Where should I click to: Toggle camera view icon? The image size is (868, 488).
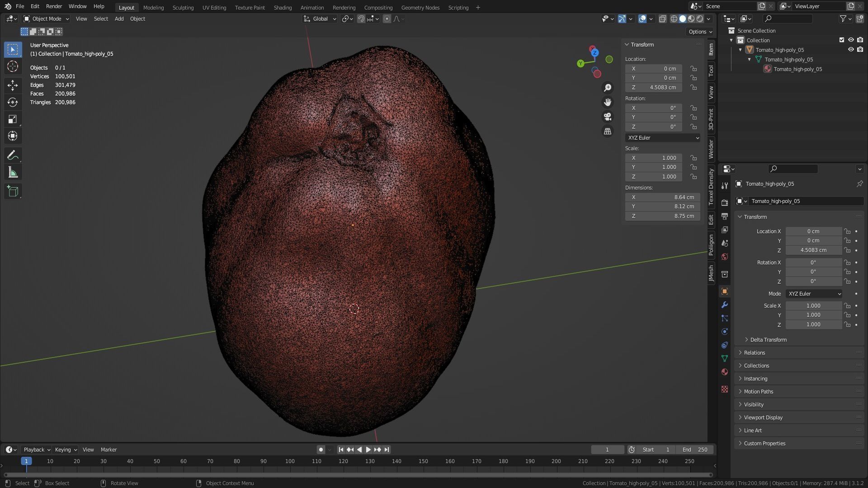pyautogui.click(x=608, y=117)
